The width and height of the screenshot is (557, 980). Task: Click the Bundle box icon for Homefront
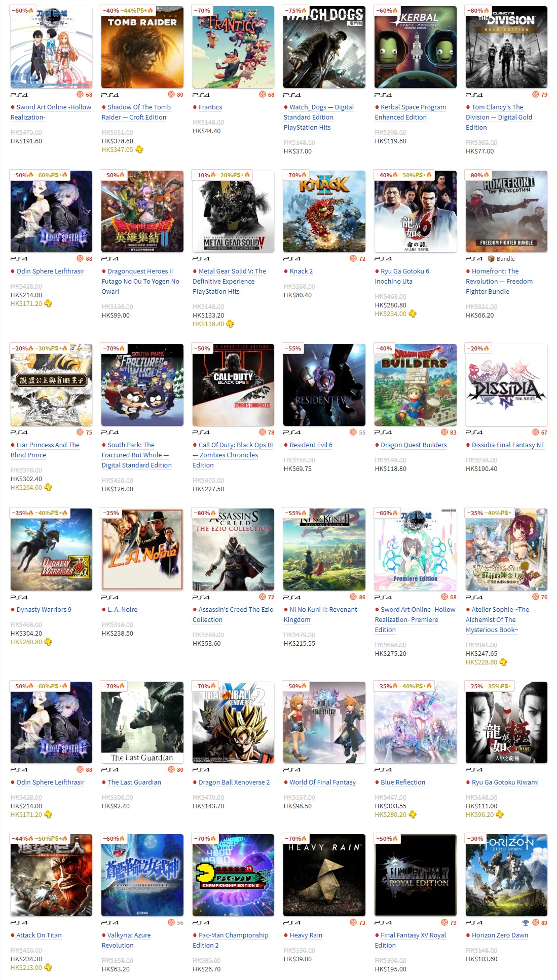pyautogui.click(x=491, y=259)
